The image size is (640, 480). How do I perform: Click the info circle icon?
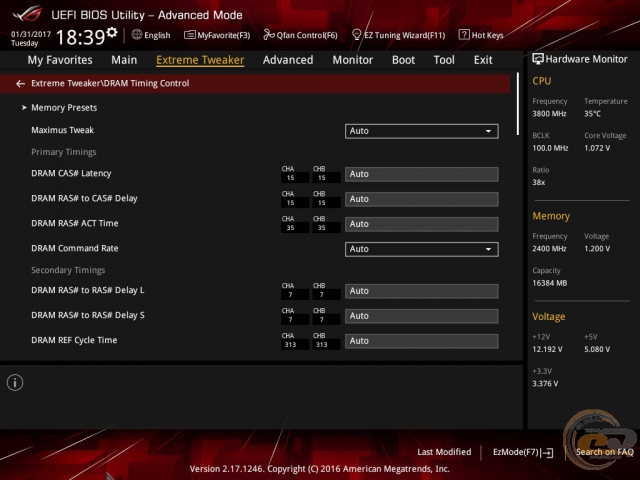click(x=15, y=382)
